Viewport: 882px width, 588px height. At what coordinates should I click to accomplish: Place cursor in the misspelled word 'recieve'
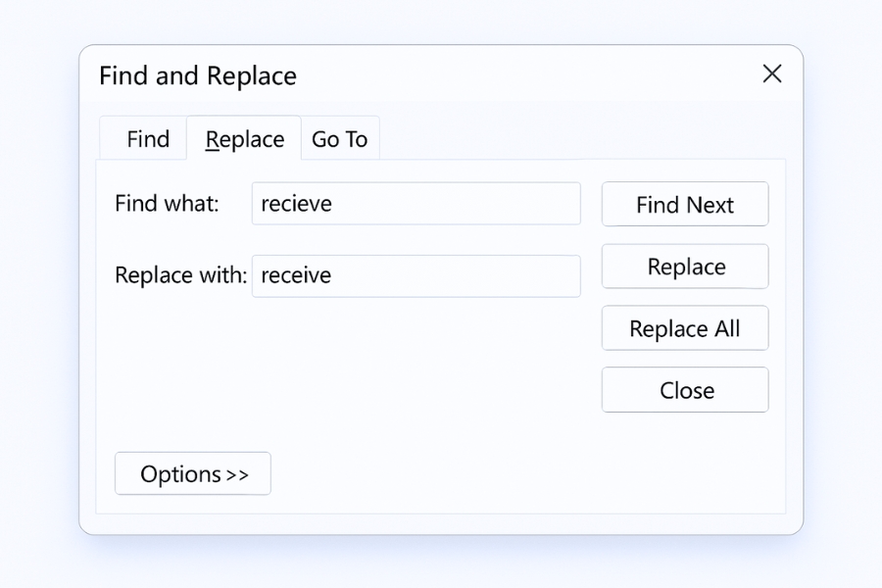[x=296, y=204]
